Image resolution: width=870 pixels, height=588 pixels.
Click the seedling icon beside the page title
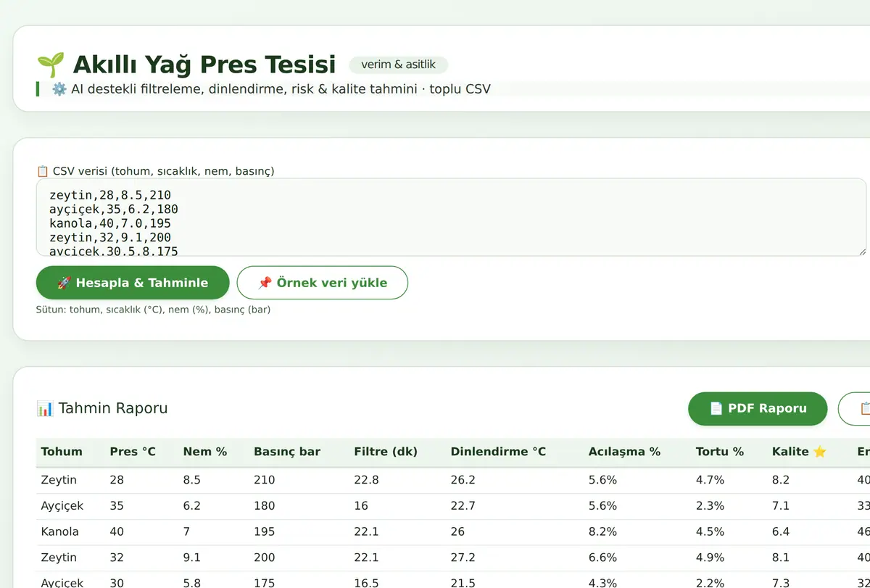pos(51,65)
